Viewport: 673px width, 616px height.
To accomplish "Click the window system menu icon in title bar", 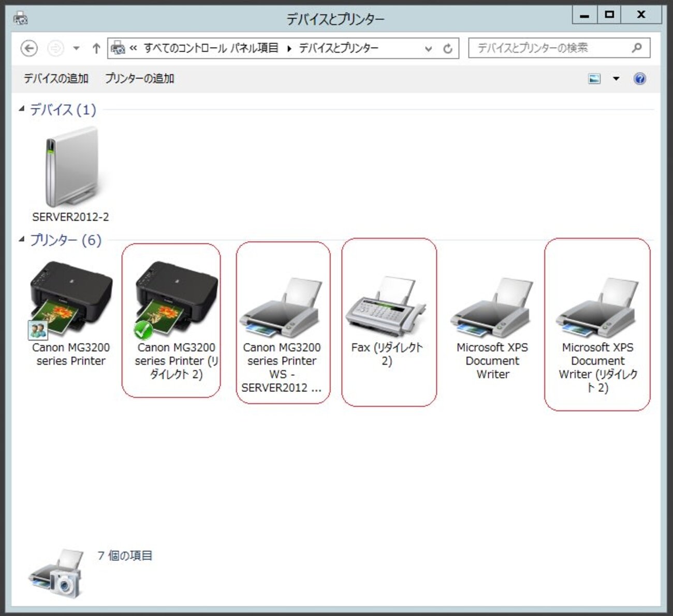I will (21, 19).
